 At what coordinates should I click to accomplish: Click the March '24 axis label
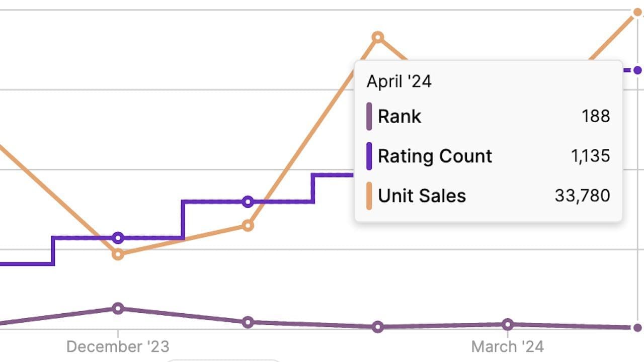(508, 346)
